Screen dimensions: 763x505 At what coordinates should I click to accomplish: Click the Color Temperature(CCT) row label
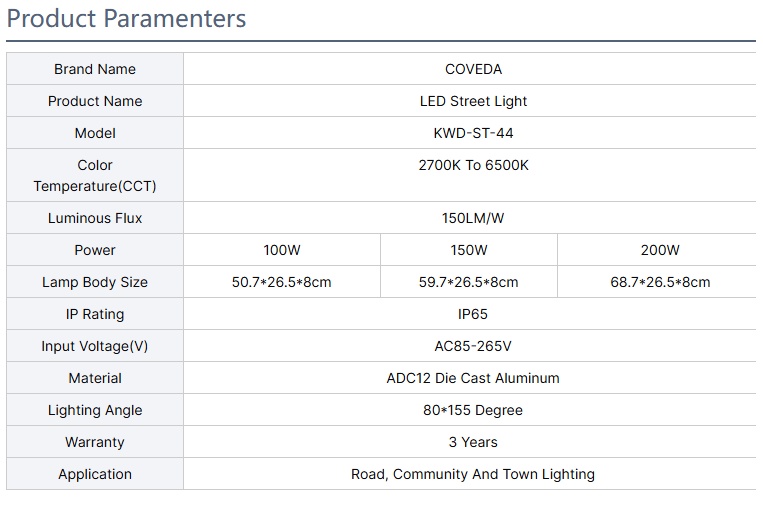(95, 175)
